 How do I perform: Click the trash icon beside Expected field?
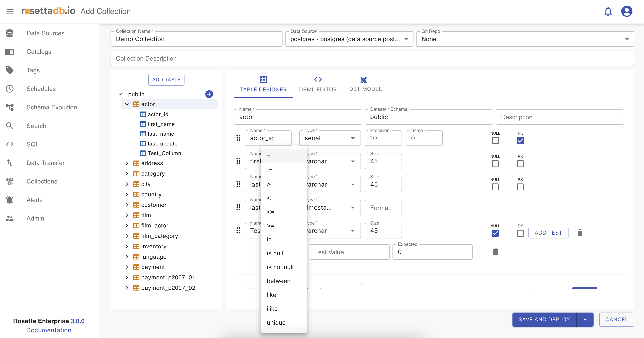coord(496,252)
